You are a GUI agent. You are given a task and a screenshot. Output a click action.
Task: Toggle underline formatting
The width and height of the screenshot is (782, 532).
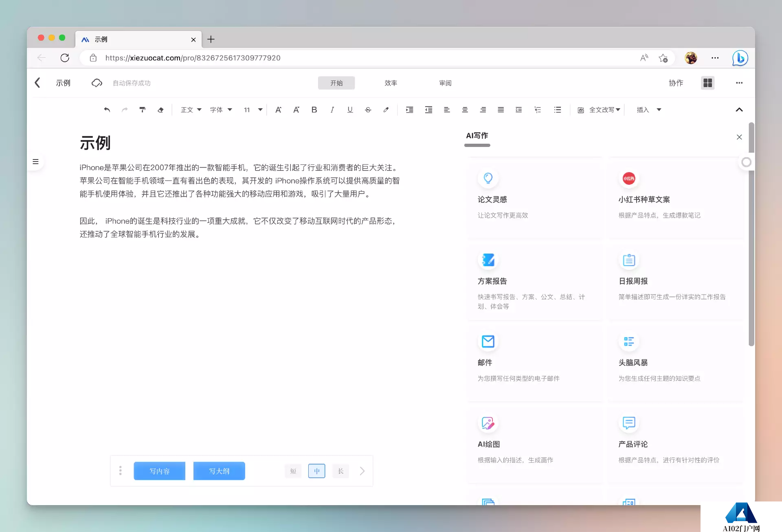pos(350,109)
